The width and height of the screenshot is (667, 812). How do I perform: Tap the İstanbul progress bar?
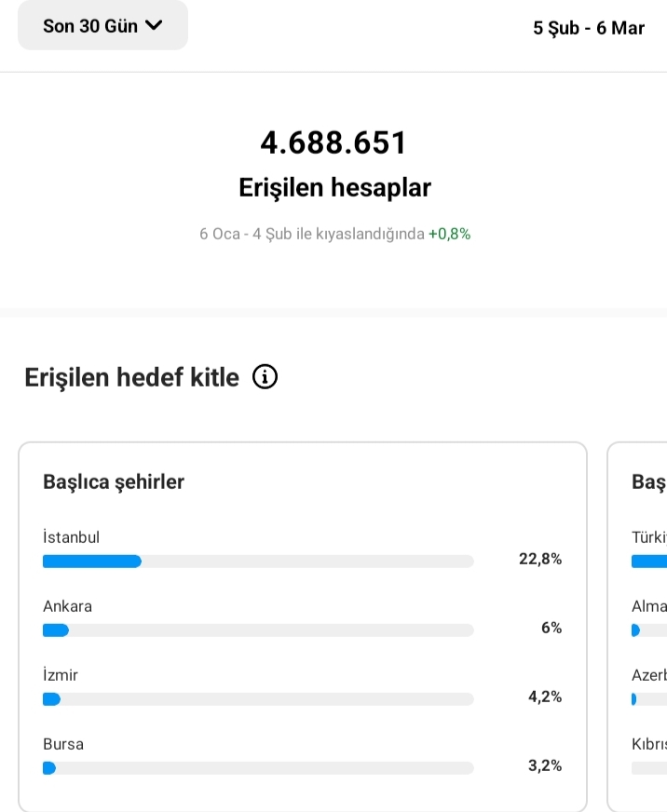click(258, 562)
